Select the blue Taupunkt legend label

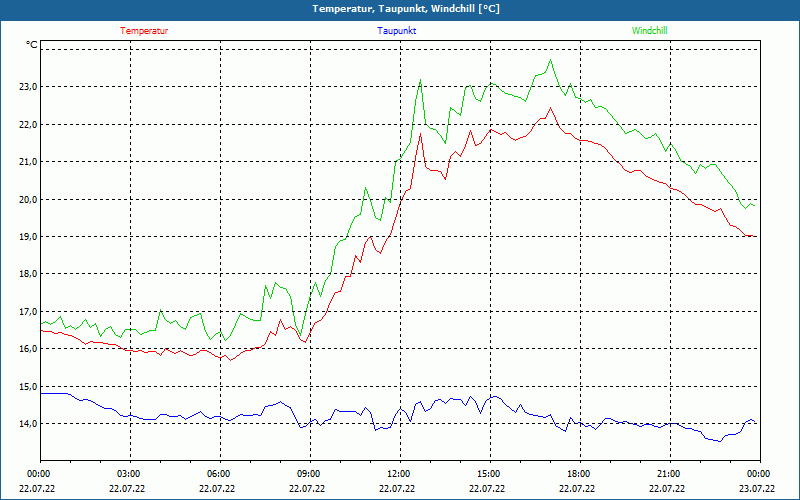(397, 31)
